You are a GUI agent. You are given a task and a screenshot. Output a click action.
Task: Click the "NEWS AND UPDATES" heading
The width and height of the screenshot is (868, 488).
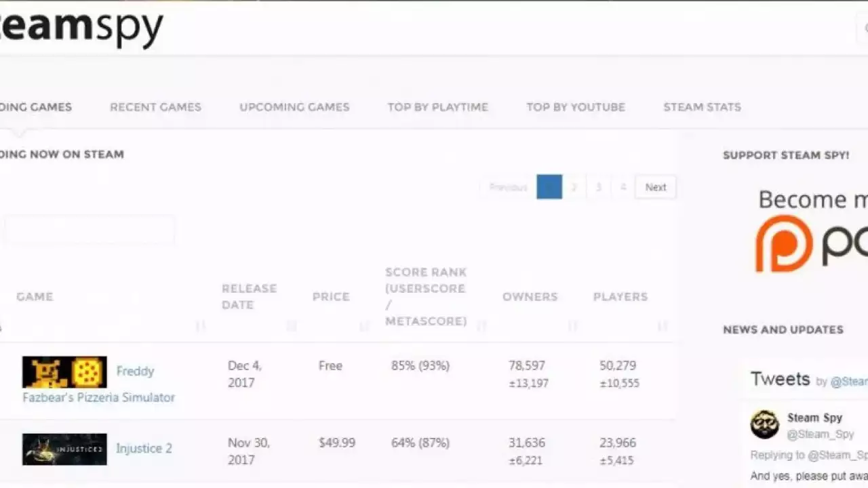coord(783,330)
